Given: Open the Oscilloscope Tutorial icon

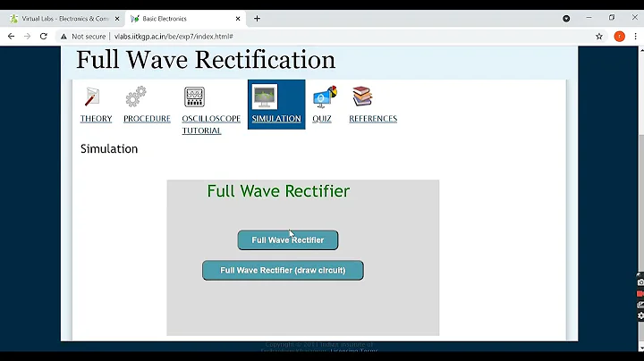Looking at the screenshot, I should 194,97.
